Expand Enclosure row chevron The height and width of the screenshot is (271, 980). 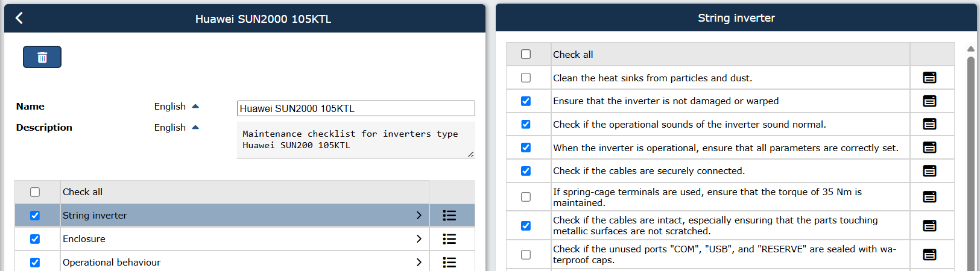(x=419, y=239)
